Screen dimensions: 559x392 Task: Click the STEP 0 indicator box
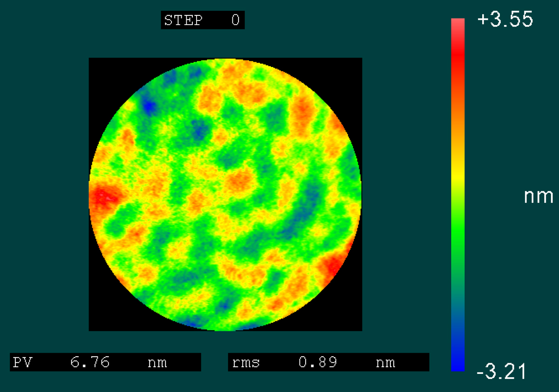click(203, 20)
